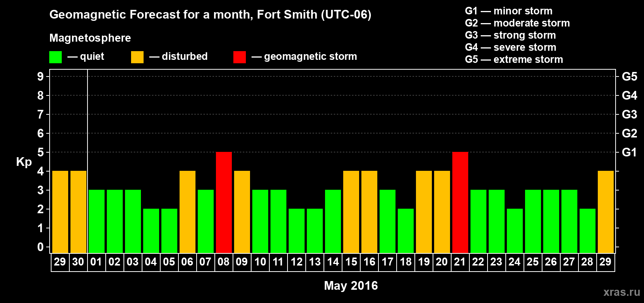Image resolution: width=644 pixels, height=303 pixels.
Task: Click the red geomagnetic storm legend swatch
Action: [x=240, y=57]
